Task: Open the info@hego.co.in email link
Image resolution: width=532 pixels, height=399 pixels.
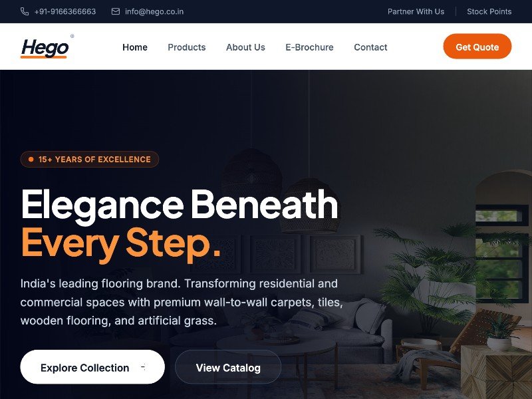Action: (154, 11)
